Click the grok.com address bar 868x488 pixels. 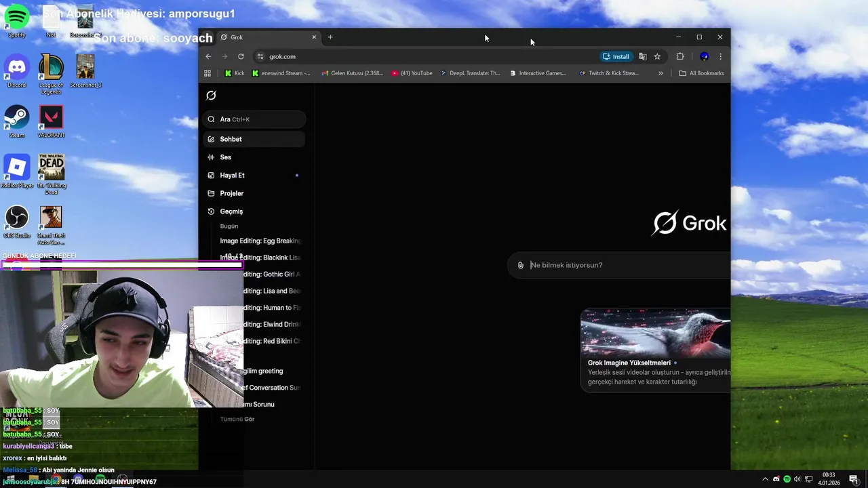pos(424,56)
